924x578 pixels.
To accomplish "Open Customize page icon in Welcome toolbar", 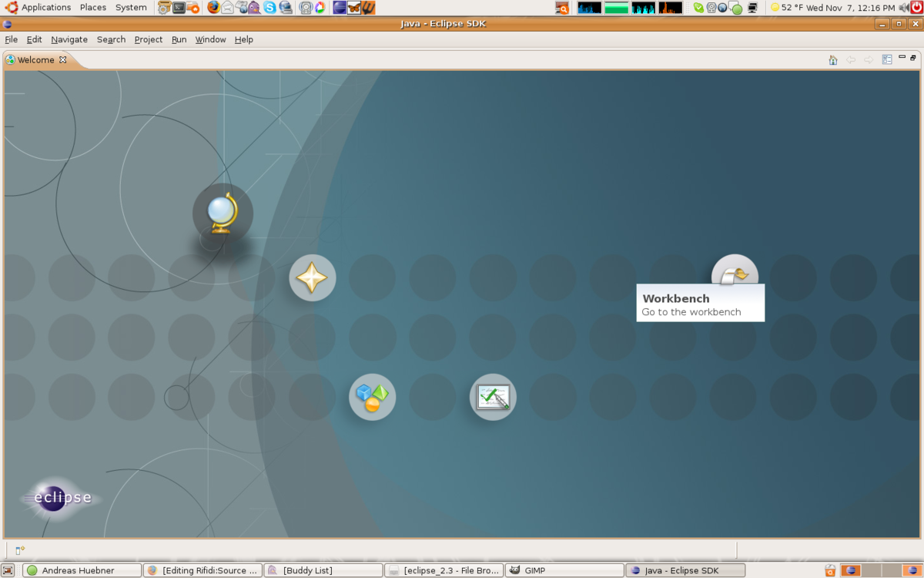I will tap(887, 60).
